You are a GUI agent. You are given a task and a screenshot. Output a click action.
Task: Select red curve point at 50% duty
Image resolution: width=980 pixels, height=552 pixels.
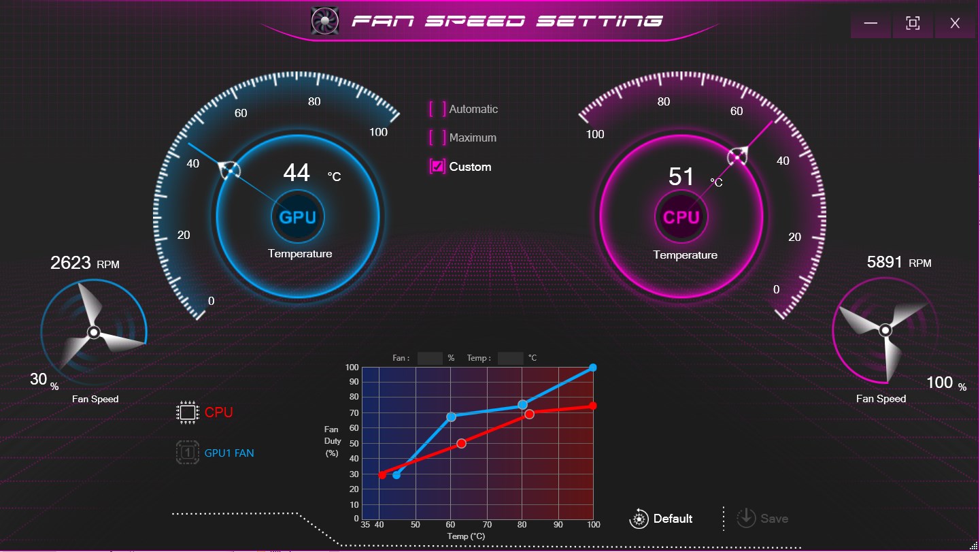[x=461, y=443]
